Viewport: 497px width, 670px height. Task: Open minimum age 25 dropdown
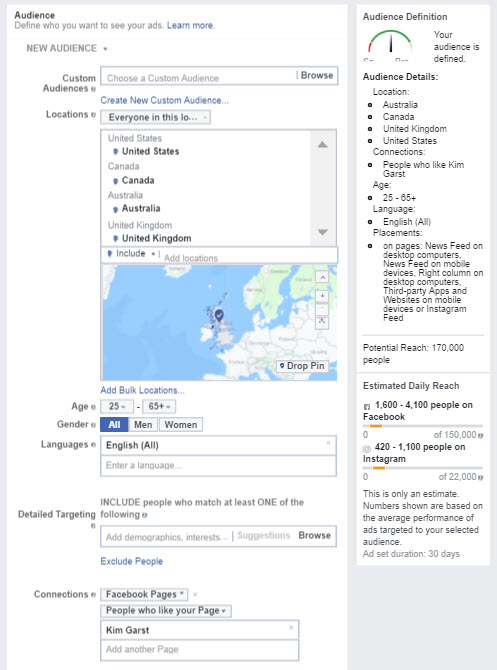pos(117,406)
